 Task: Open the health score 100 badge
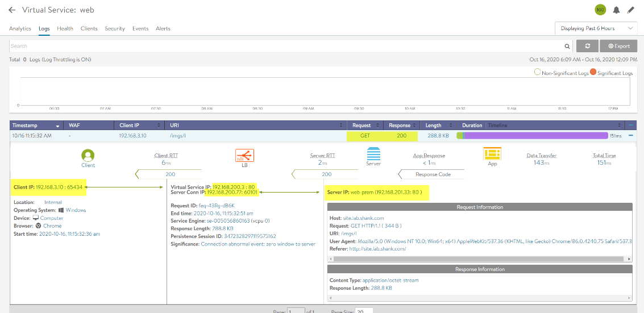pos(600,10)
